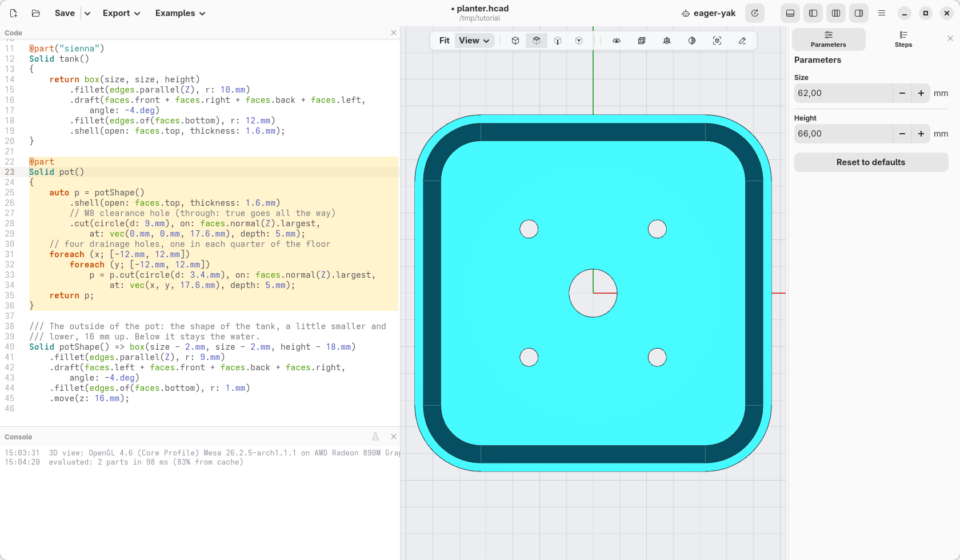Image resolution: width=960 pixels, height=560 pixels.
Task: Click the Height value field showing 66,00
Action: (843, 134)
